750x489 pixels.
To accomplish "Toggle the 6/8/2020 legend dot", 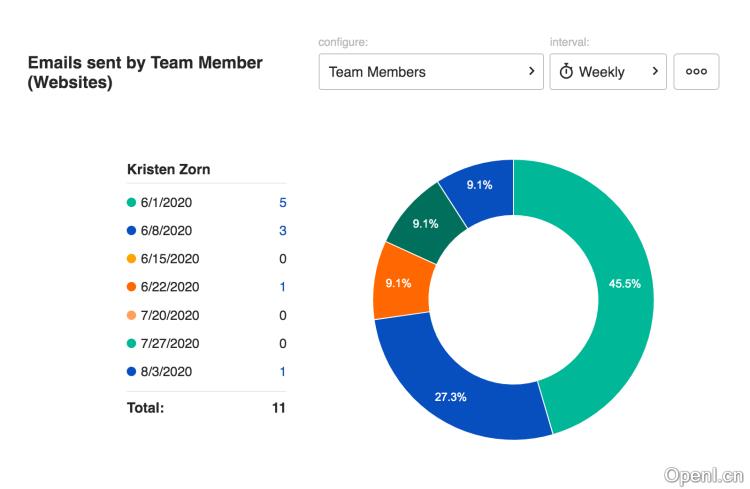I will [131, 231].
